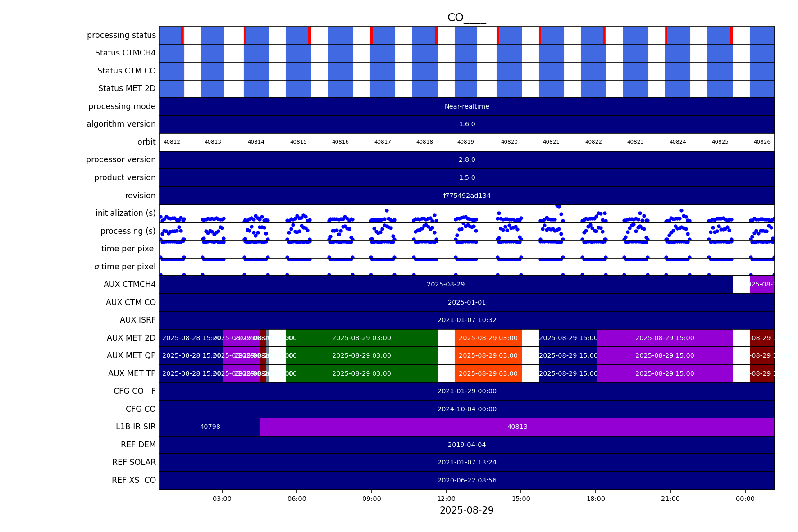Click orange AUX MET 2D segment

tap(488, 338)
